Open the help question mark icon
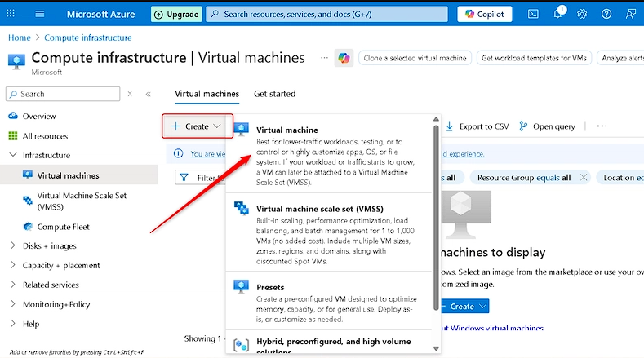 pyautogui.click(x=606, y=14)
